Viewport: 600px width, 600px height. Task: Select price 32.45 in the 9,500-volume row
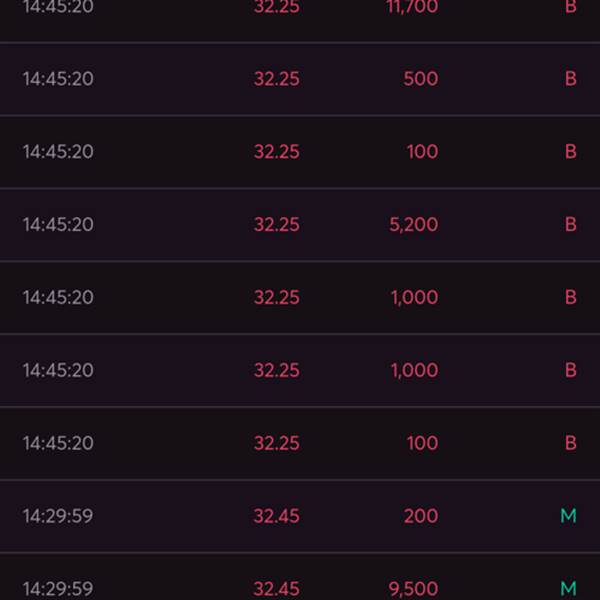[276, 589]
